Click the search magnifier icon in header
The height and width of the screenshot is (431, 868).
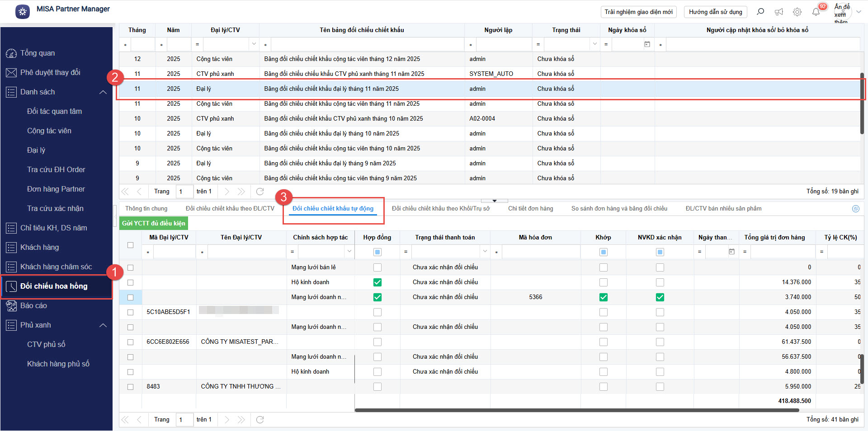[x=760, y=12]
